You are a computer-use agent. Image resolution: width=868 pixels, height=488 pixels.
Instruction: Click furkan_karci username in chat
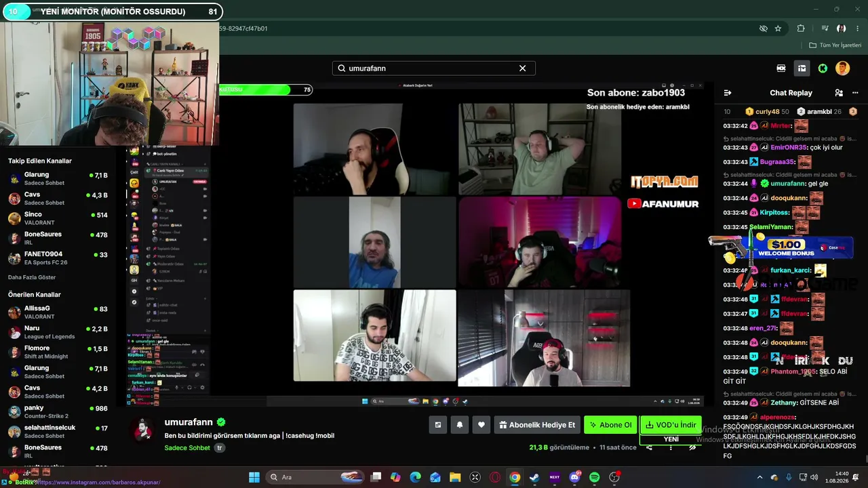click(791, 270)
